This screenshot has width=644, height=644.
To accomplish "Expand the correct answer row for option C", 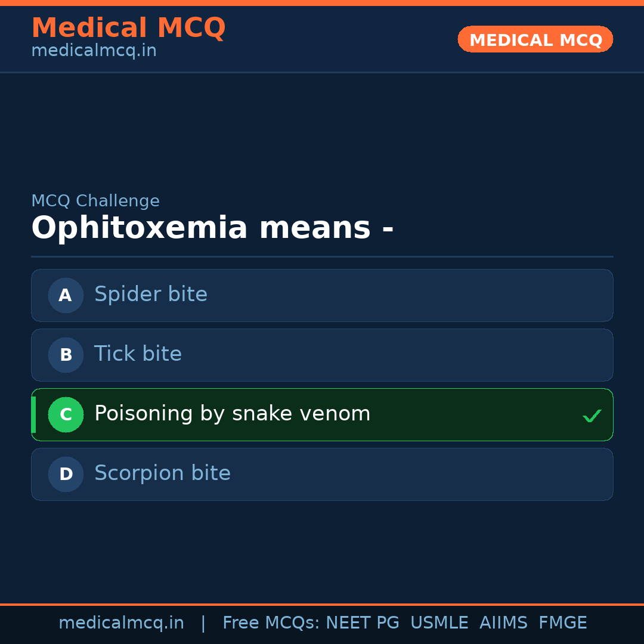I will click(322, 414).
